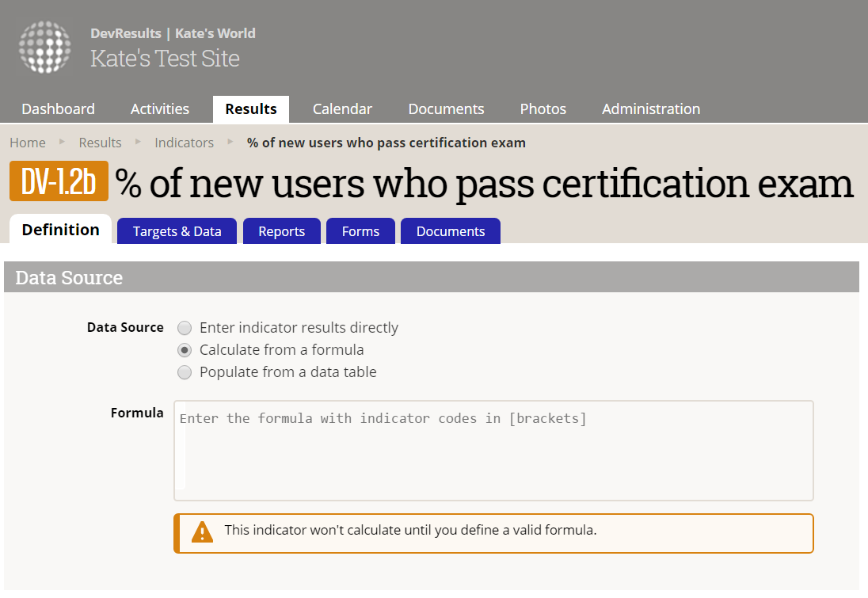868x598 pixels.
Task: Navigate to Indicators breadcrumb link
Action: (x=184, y=143)
